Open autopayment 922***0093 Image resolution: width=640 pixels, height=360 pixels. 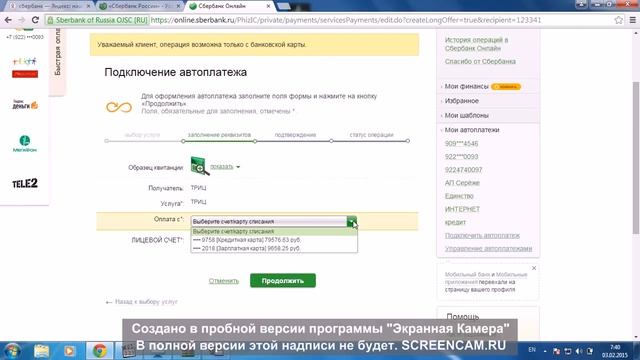461,157
